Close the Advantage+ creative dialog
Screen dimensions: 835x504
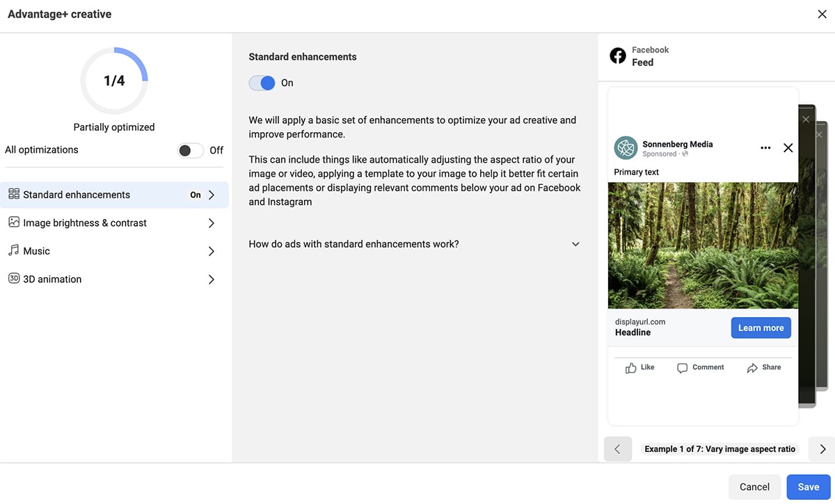[x=822, y=14]
